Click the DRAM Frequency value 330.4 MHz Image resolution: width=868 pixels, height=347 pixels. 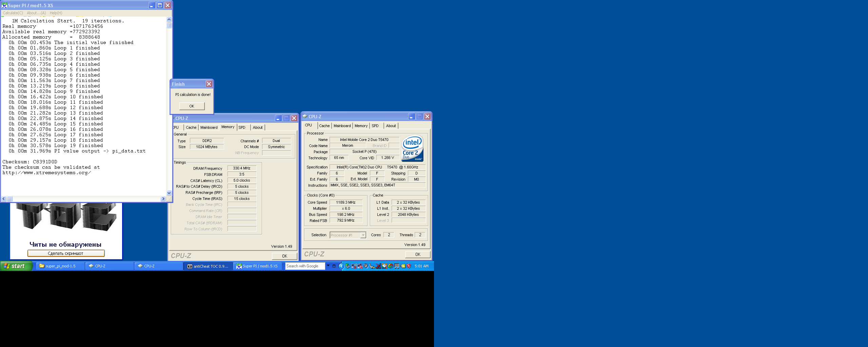(242, 168)
